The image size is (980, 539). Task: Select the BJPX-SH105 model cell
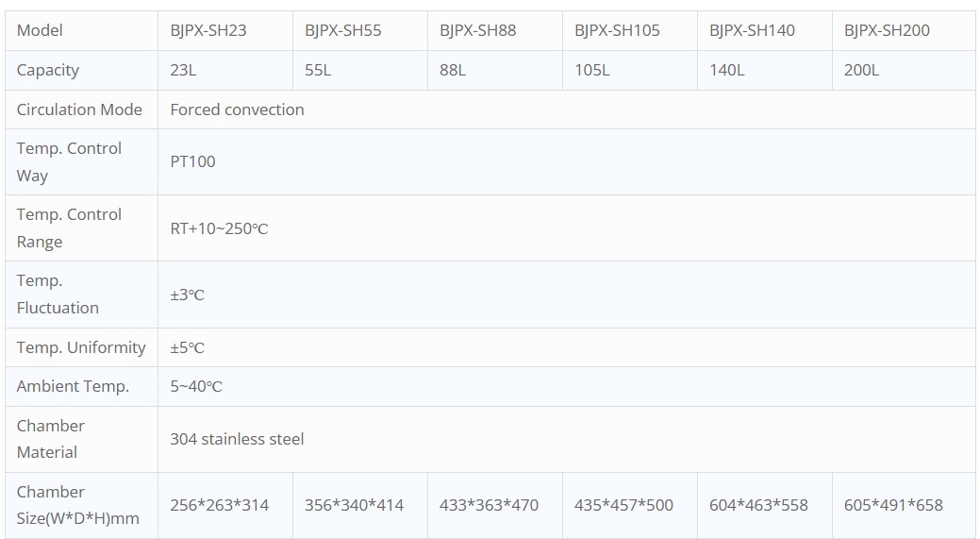[x=617, y=30]
